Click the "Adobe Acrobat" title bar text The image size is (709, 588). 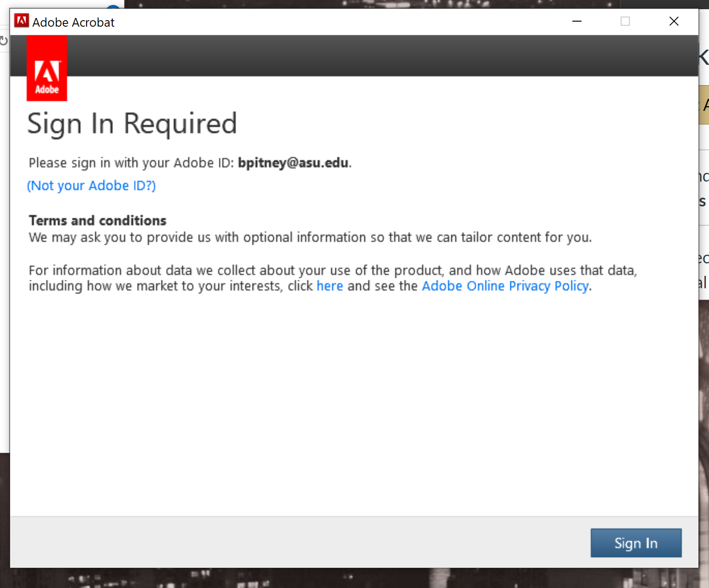[74, 23]
